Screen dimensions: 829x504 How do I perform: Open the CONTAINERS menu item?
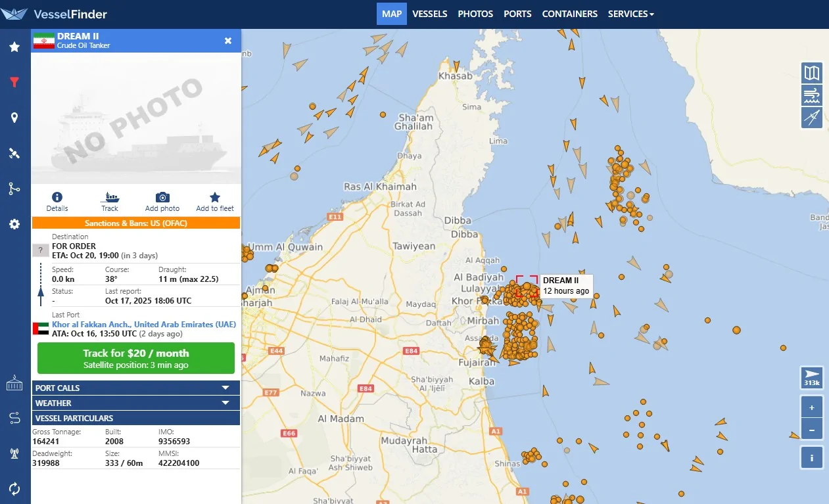569,14
